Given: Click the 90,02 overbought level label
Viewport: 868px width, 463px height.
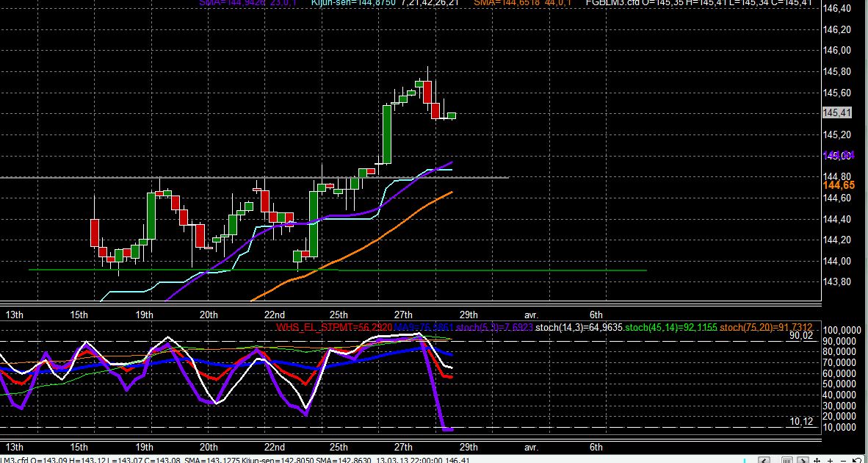Looking at the screenshot, I should 802,335.
